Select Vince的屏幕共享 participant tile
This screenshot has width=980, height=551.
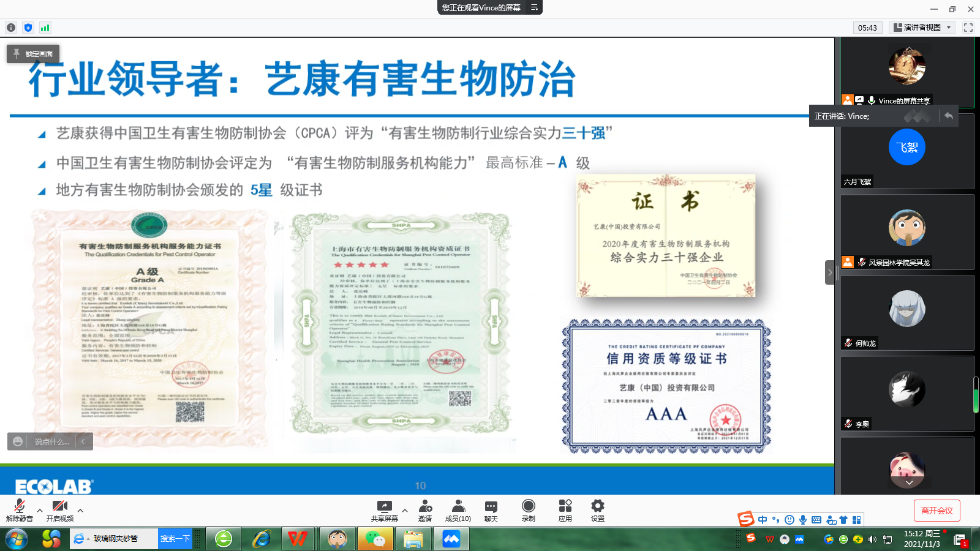907,72
